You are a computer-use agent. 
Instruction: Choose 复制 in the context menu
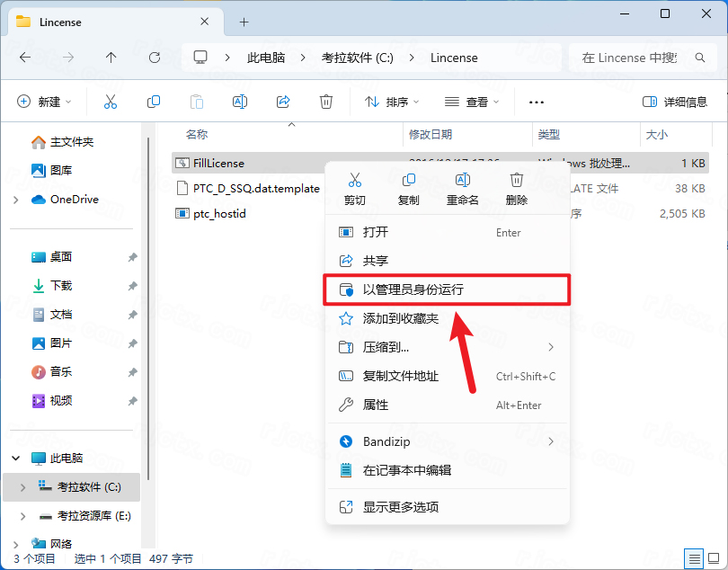409,190
